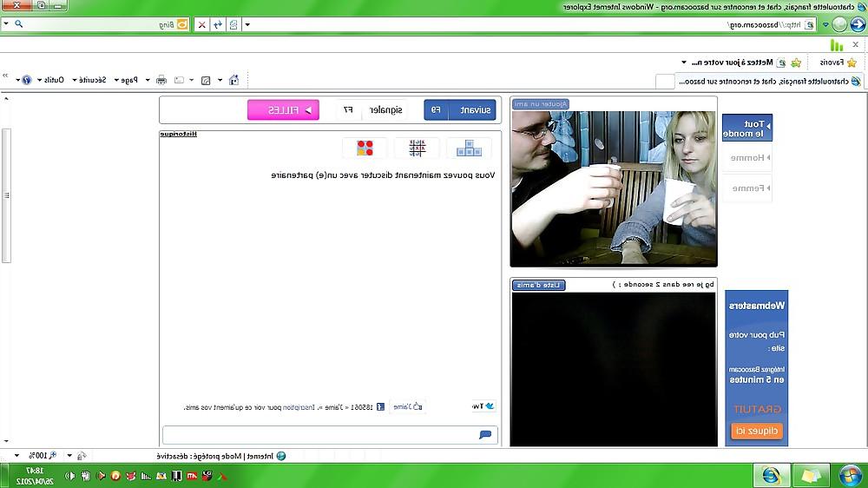Click the 100% zoom level control
868x488 pixels.
click(43, 456)
